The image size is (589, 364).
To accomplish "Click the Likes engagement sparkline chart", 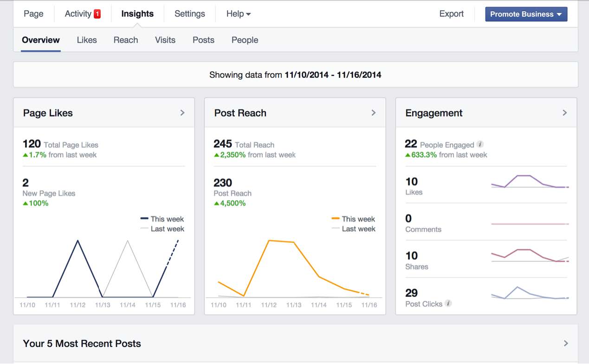I will click(530, 181).
